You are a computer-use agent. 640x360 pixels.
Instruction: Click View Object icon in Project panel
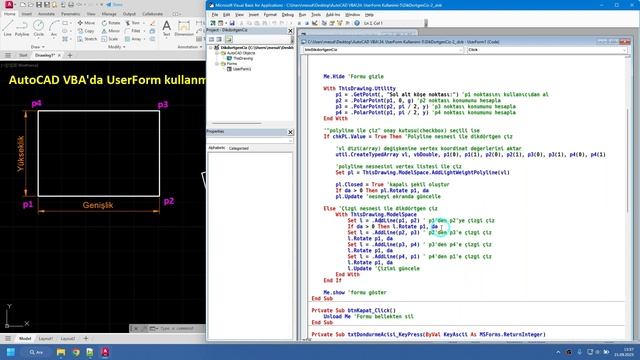219,39
